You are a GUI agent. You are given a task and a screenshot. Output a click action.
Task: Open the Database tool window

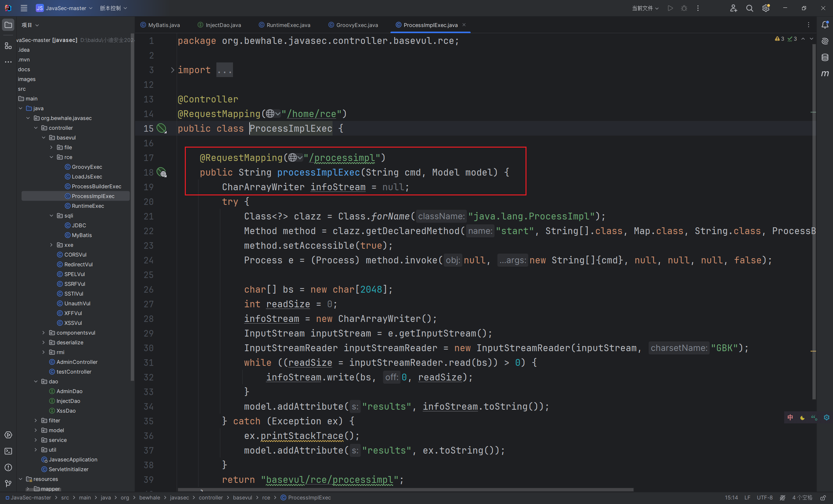click(x=825, y=57)
